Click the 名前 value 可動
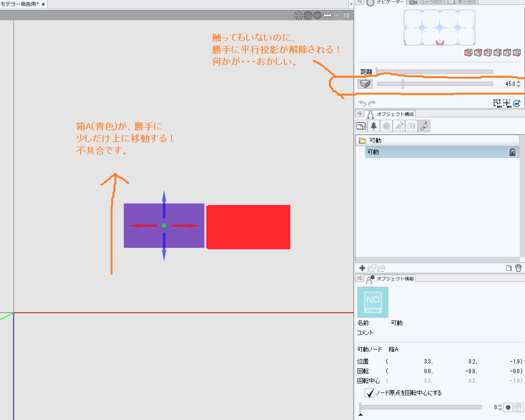 (397, 323)
